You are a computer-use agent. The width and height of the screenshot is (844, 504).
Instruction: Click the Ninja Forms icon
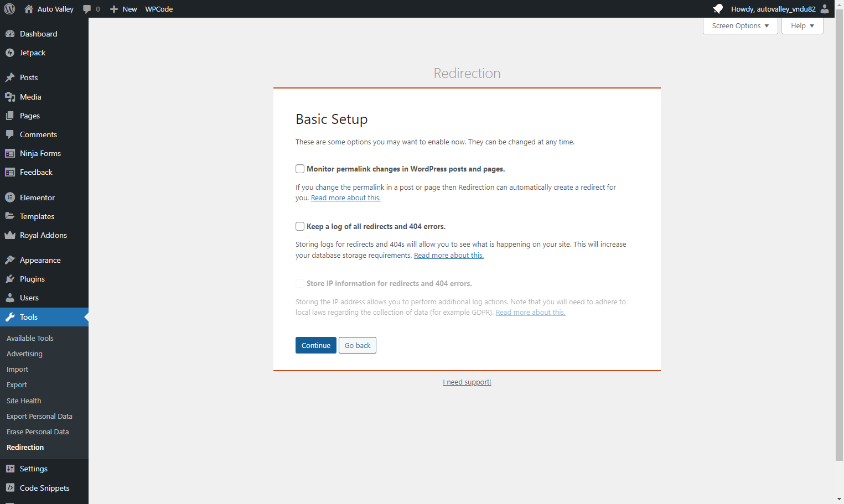click(x=10, y=153)
